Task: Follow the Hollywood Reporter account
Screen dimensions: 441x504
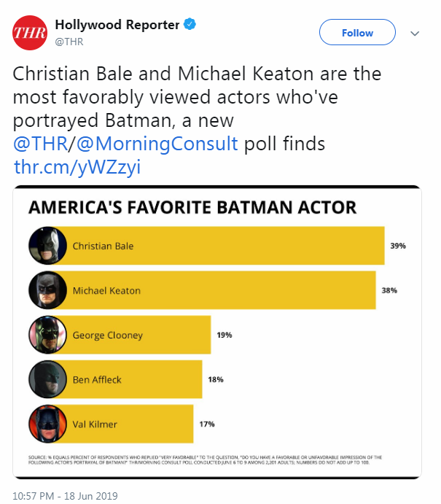Action: coord(357,33)
